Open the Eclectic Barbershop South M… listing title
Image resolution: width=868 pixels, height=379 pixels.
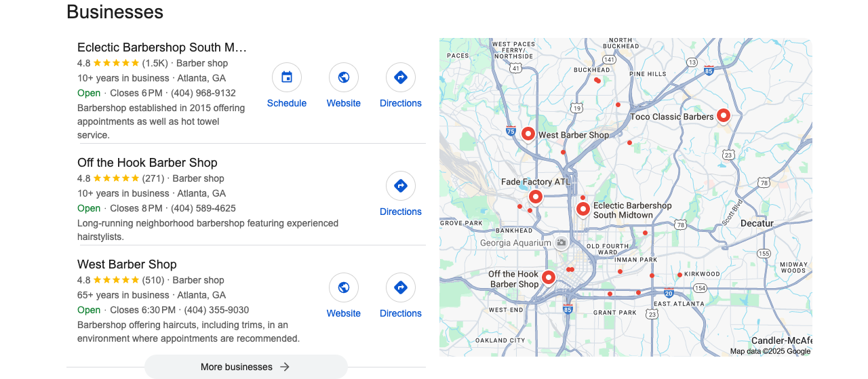(x=162, y=47)
